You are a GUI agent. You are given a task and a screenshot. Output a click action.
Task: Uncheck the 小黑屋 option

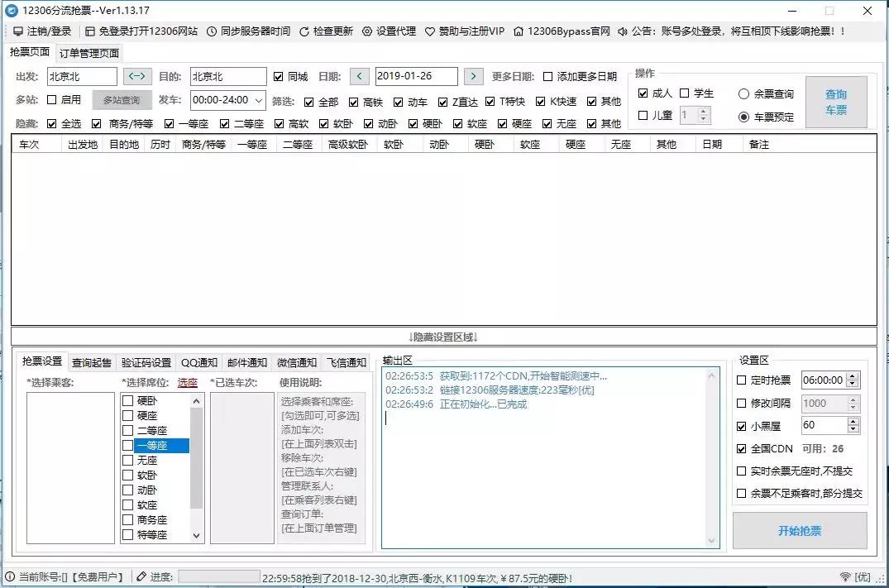pyautogui.click(x=741, y=428)
